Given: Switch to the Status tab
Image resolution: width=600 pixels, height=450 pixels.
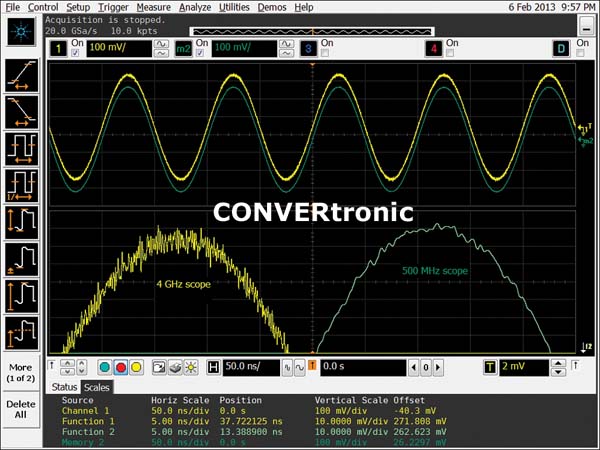Looking at the screenshot, I should 65,387.
